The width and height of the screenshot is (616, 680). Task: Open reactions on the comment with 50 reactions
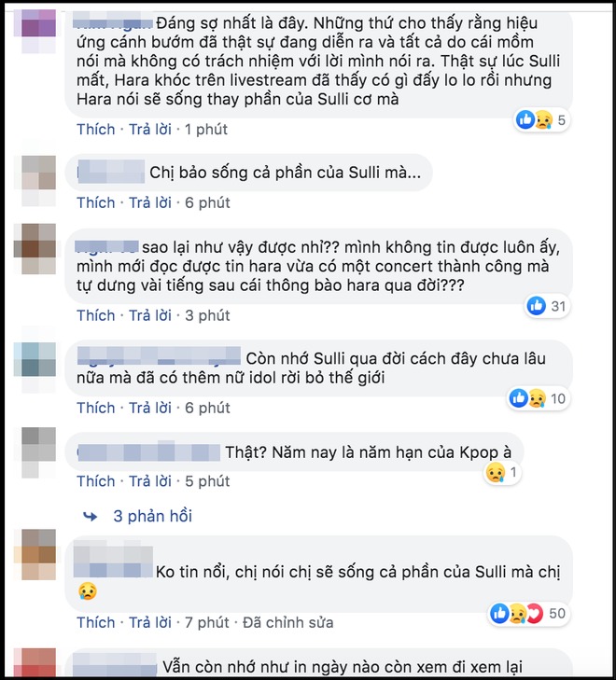tap(528, 614)
